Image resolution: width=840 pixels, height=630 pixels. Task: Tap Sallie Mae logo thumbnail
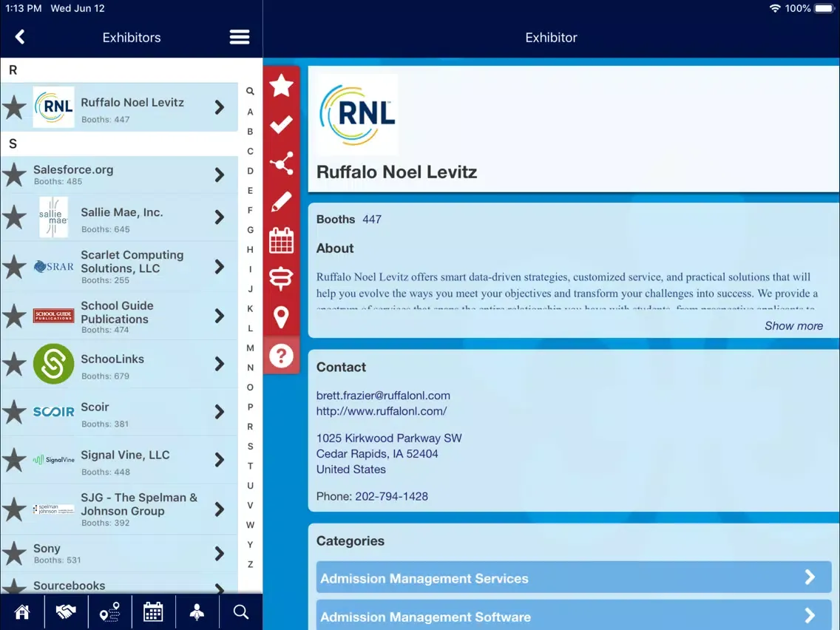coord(53,217)
